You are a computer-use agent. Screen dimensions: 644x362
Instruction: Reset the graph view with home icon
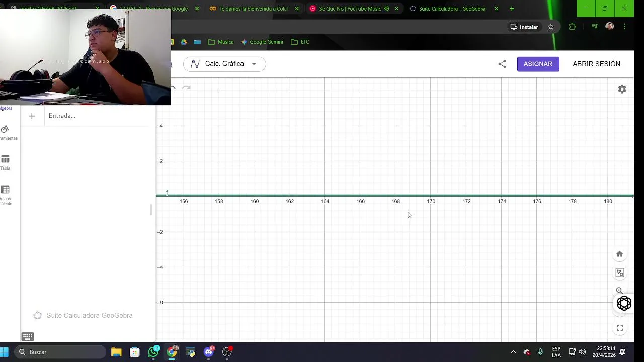(620, 254)
